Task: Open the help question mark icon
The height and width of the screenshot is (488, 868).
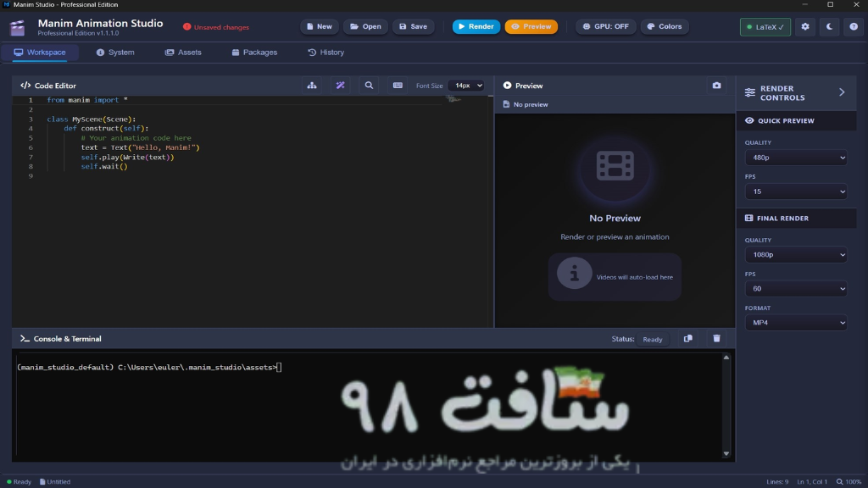Action: 854,26
